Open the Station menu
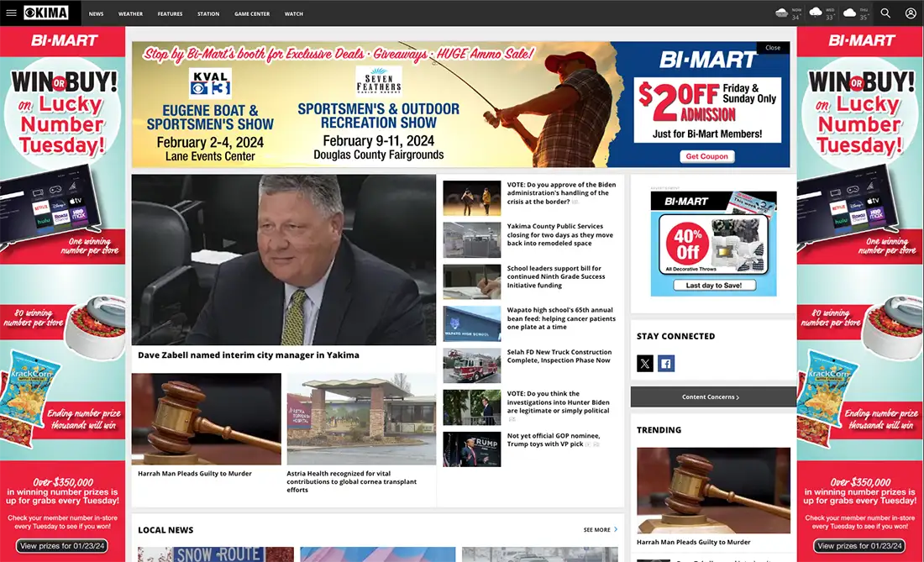This screenshot has width=924, height=562. (x=208, y=13)
